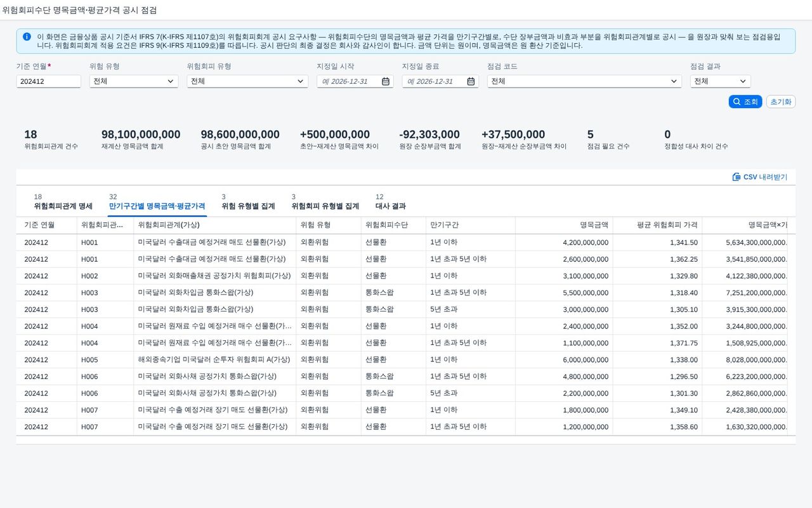Viewport: 812px width, 508px height.
Task: Click the 기준 연월 input field
Action: point(49,81)
